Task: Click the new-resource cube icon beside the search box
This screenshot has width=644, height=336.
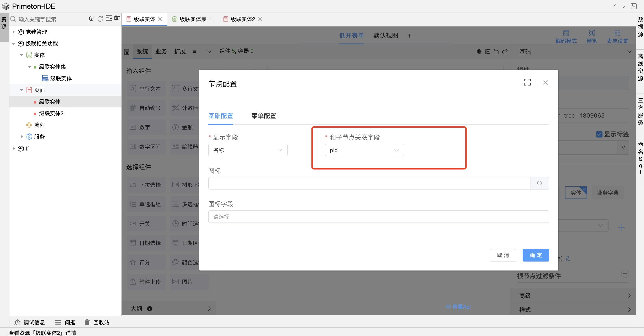Action: 92,19
